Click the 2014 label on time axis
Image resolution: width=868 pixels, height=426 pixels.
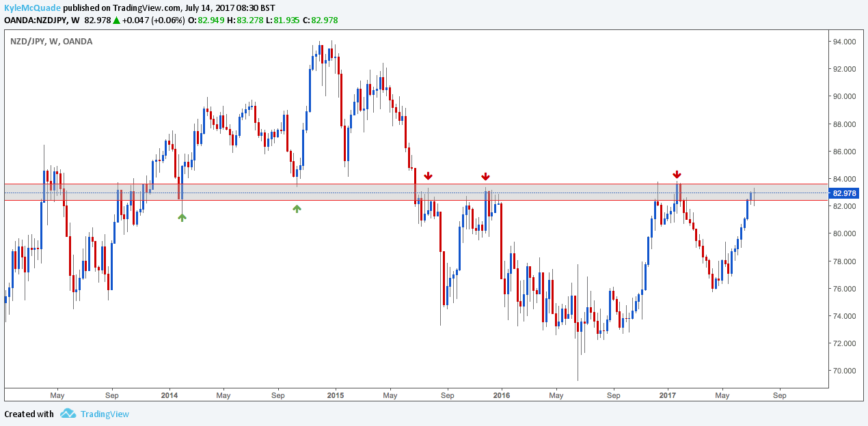tap(169, 395)
